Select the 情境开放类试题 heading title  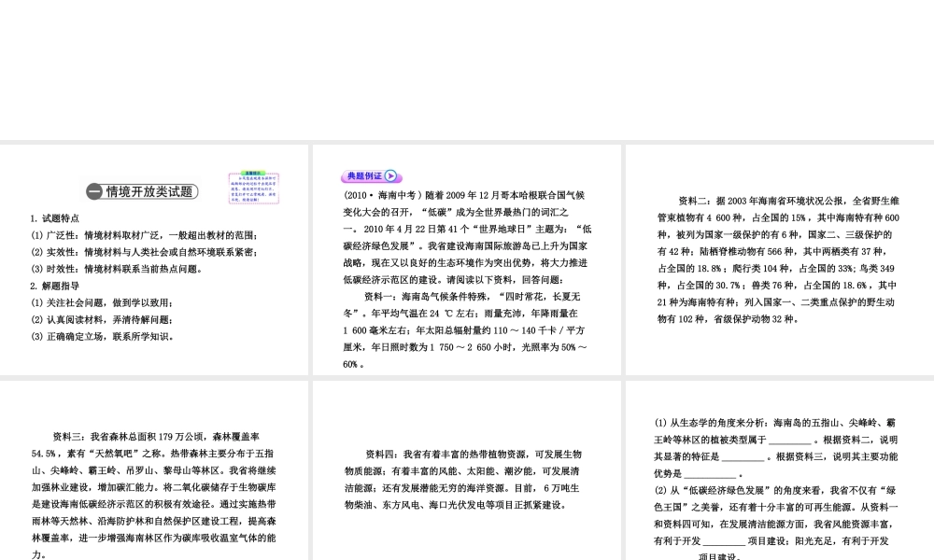pyautogui.click(x=149, y=191)
